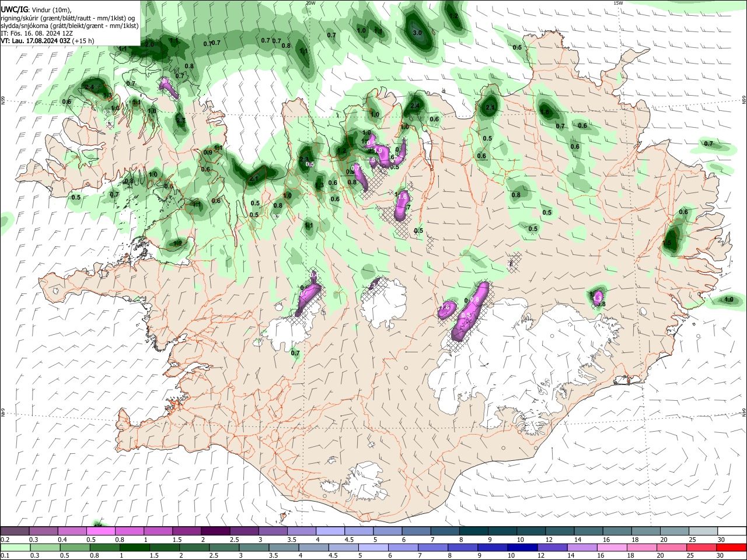
Task: Select red swatch ending the rain scale
Action: [731, 547]
